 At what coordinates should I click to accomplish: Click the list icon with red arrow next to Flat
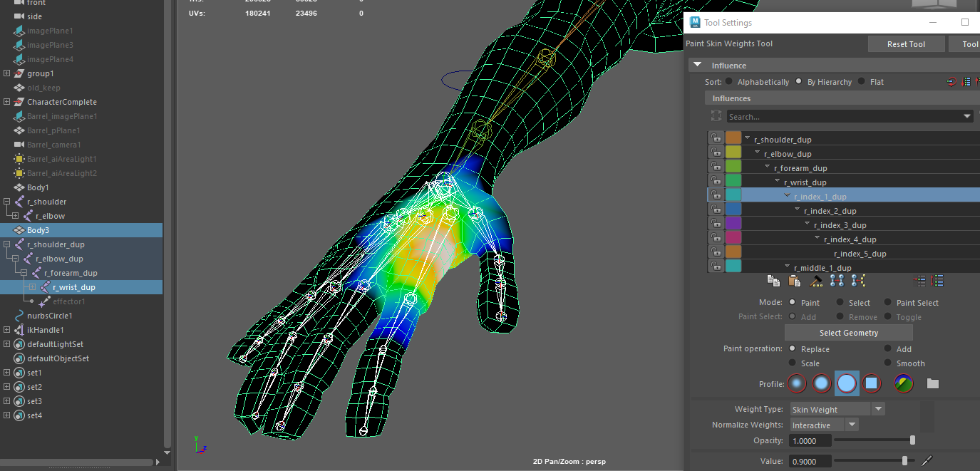coord(967,82)
